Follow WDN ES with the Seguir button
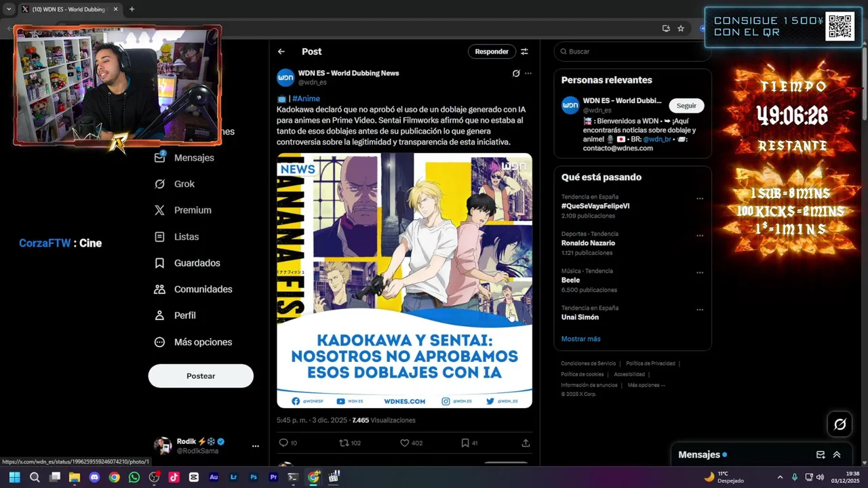The image size is (868, 488). (686, 106)
